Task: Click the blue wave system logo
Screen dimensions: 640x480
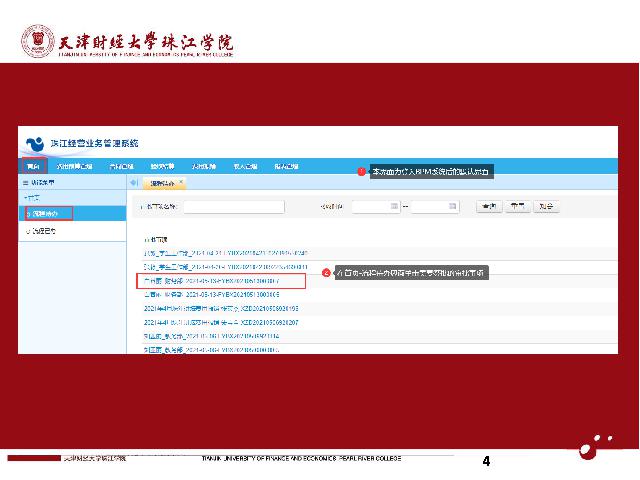Action: tap(35, 143)
